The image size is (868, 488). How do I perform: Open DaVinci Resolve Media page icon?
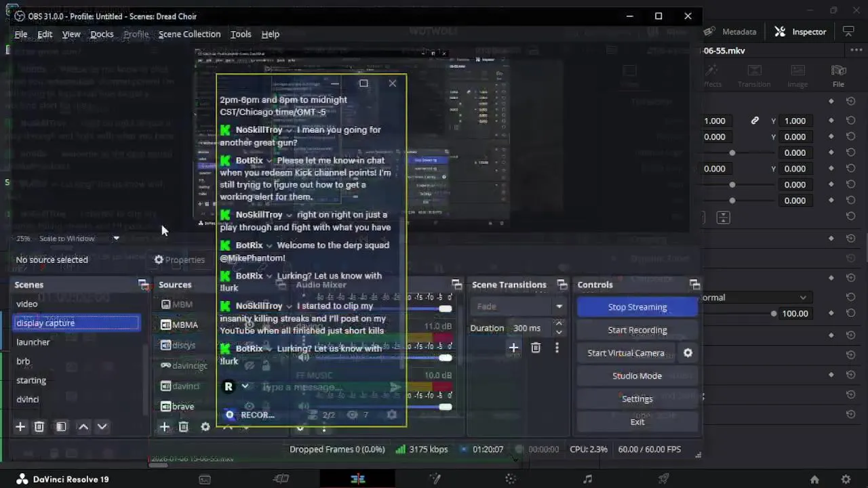205,479
